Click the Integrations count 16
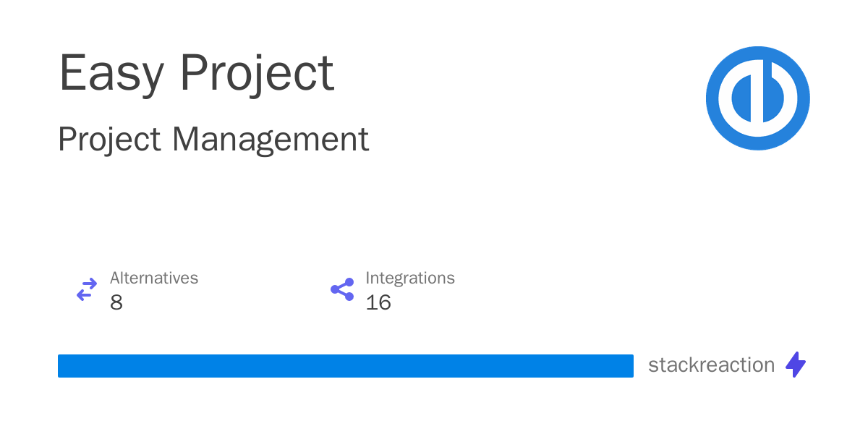 [x=378, y=302]
